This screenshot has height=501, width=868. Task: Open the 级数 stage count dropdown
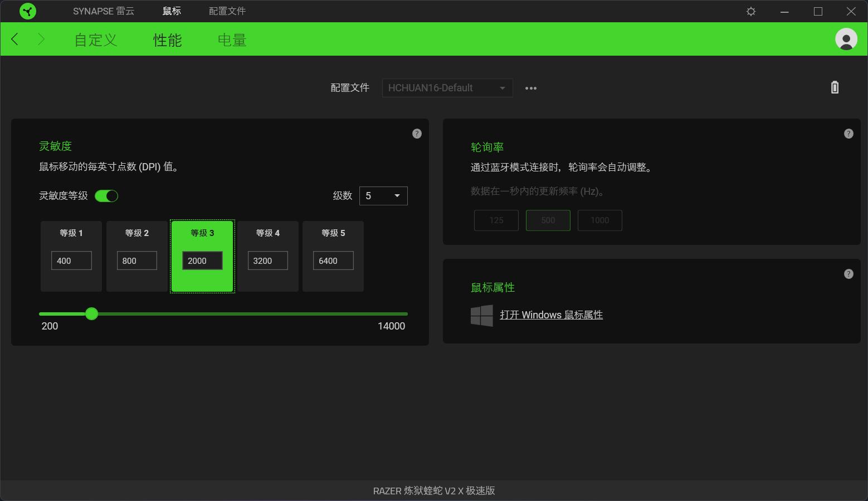coord(383,196)
